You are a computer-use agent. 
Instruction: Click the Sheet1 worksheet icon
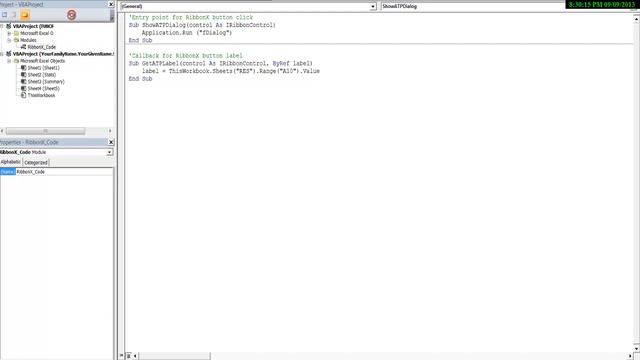(x=24, y=68)
